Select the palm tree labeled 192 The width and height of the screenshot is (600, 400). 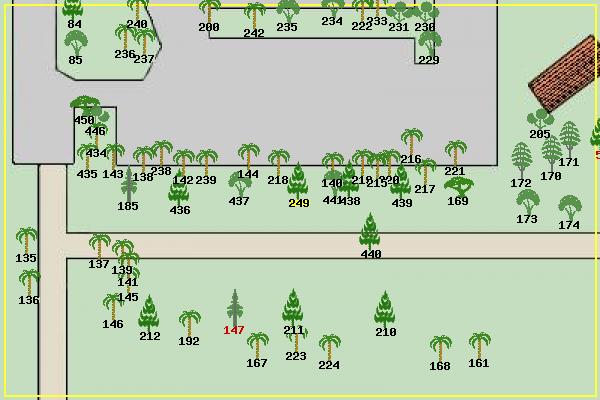(x=189, y=322)
